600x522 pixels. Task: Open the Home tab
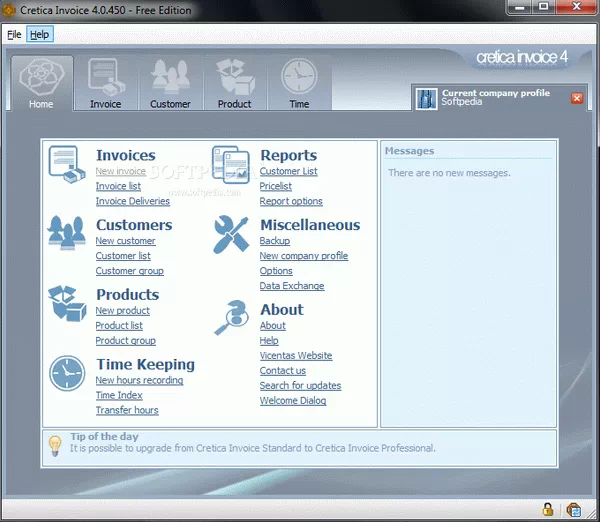[x=42, y=83]
